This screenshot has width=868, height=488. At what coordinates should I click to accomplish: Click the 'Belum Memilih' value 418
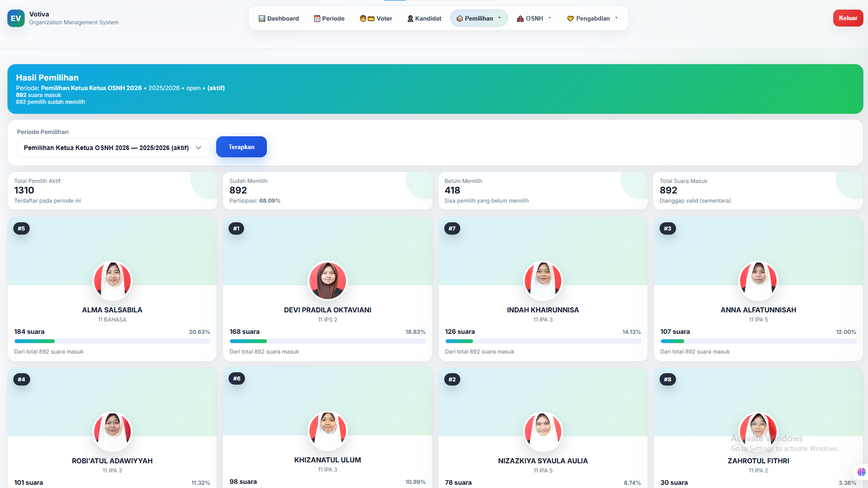(453, 190)
